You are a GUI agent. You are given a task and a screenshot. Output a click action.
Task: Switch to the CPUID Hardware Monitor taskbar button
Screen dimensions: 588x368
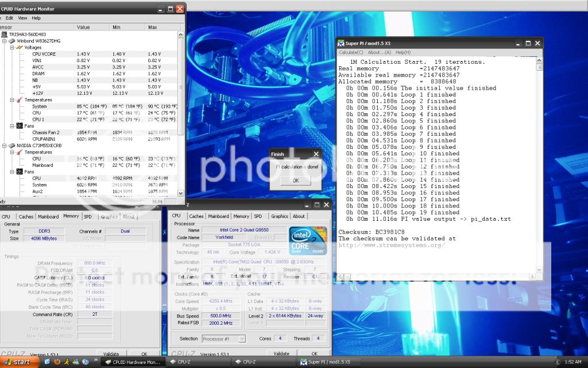tap(133, 362)
